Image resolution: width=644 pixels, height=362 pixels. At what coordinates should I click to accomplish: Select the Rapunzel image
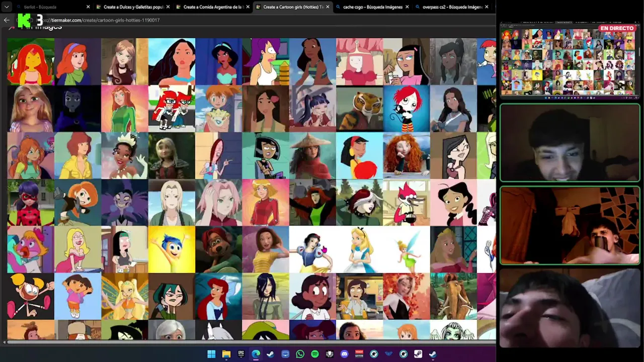pos(31,109)
